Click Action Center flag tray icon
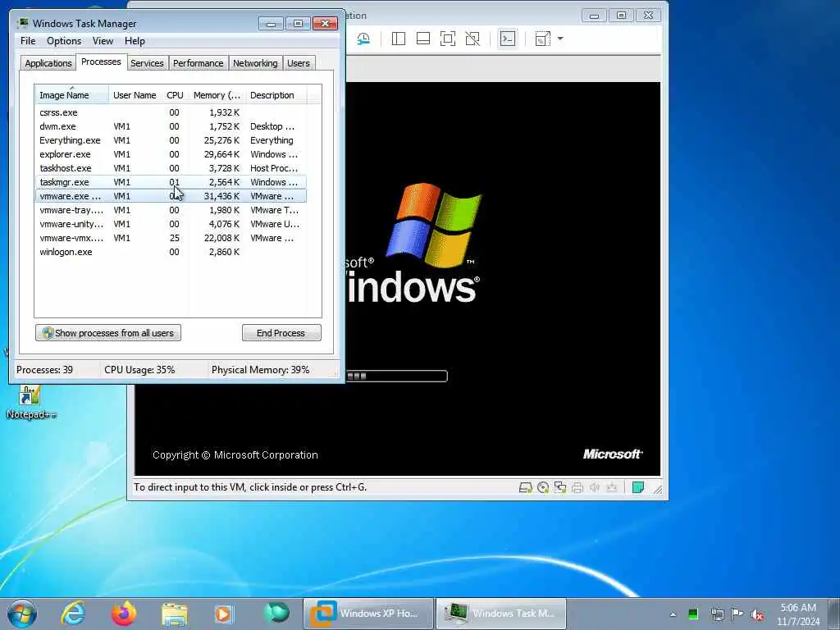Image resolution: width=840 pixels, height=630 pixels. click(x=737, y=614)
